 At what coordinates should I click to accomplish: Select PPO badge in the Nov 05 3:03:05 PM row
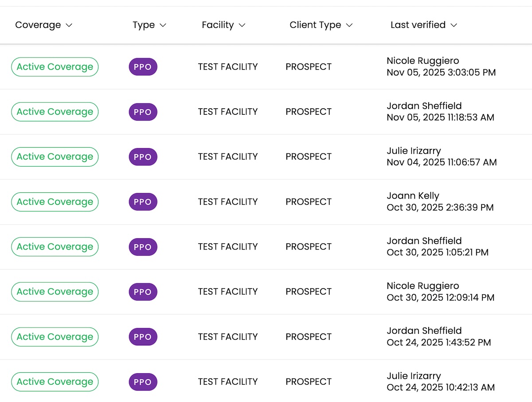[143, 67]
